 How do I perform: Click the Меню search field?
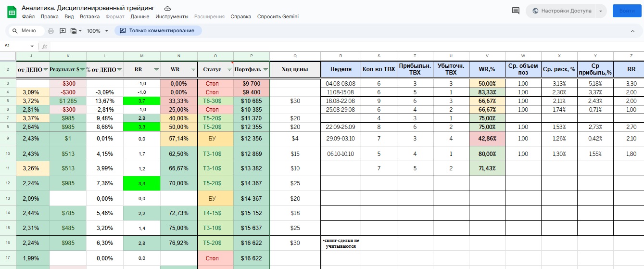tap(27, 31)
